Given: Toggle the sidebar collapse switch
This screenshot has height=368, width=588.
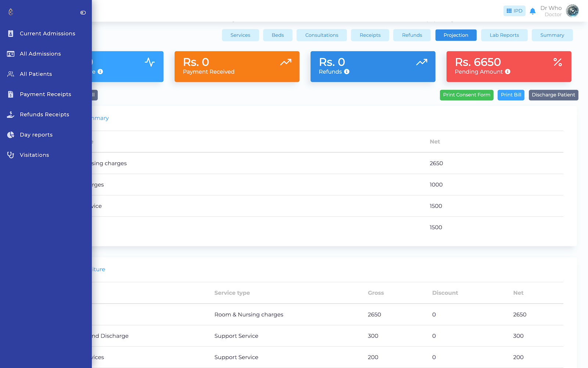Looking at the screenshot, I should (83, 13).
